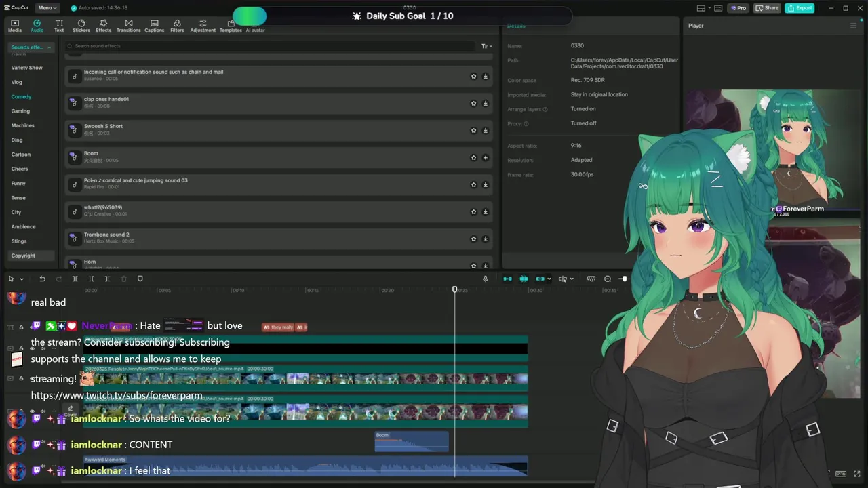Screen dimensions: 868x488
Task: Favorite the Boom sound with star
Action: coord(473,158)
